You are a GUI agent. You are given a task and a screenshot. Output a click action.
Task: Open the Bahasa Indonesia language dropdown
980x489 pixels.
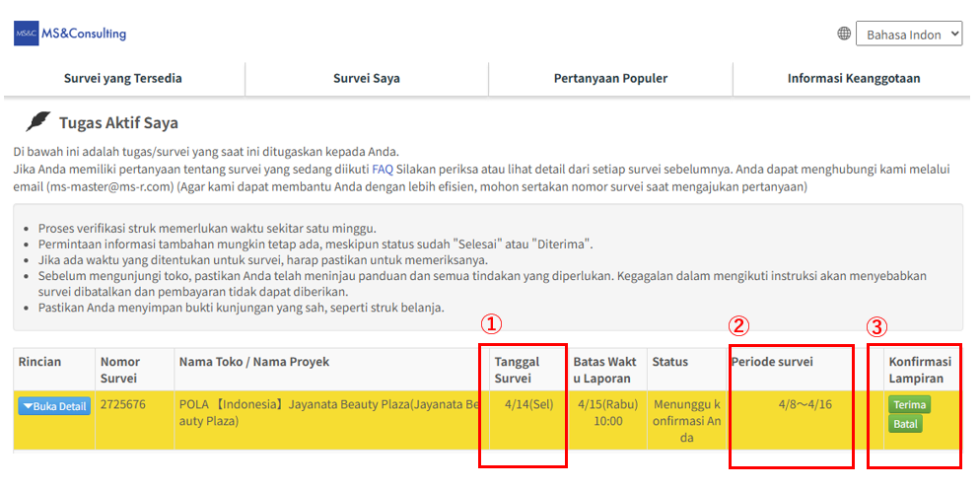coord(909,35)
